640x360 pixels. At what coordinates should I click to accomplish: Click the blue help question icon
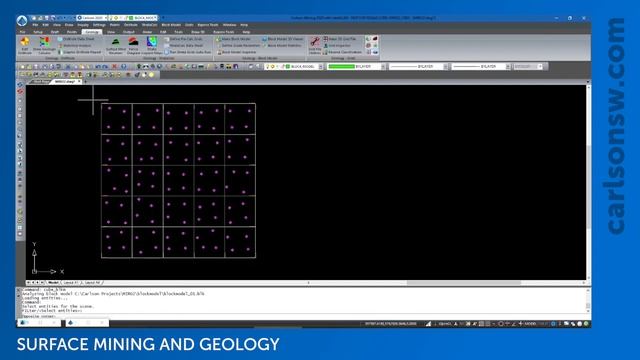click(123, 66)
